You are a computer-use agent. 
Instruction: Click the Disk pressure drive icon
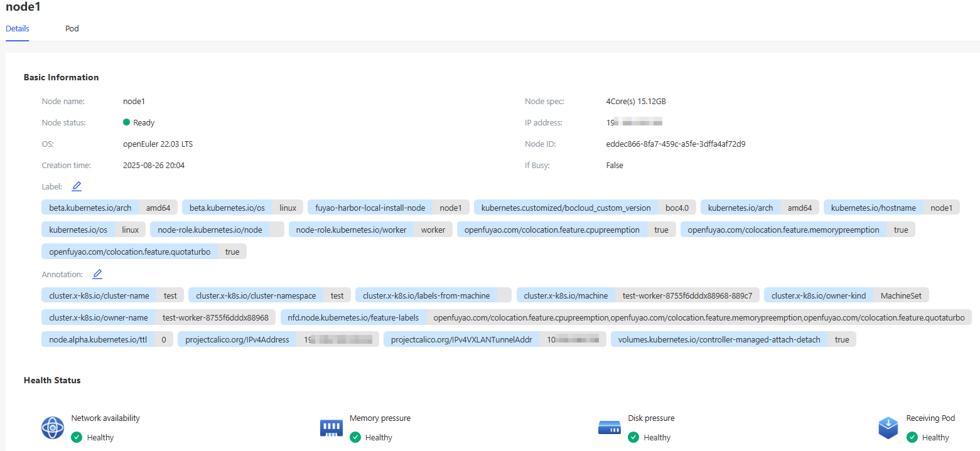pyautogui.click(x=609, y=428)
